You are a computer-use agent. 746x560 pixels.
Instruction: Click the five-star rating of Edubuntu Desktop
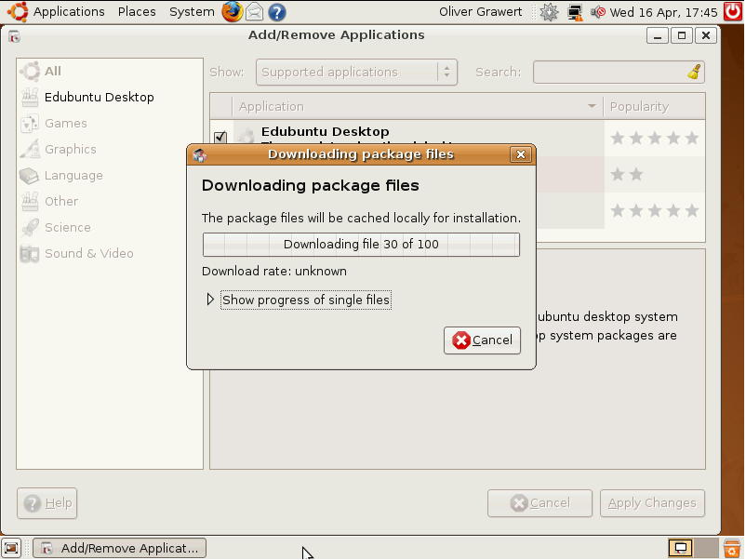(655, 138)
